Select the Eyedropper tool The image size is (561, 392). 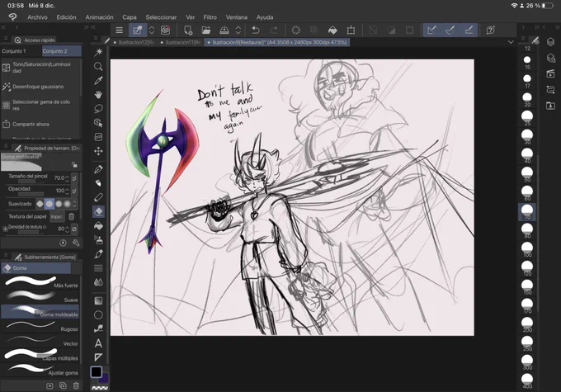point(98,81)
